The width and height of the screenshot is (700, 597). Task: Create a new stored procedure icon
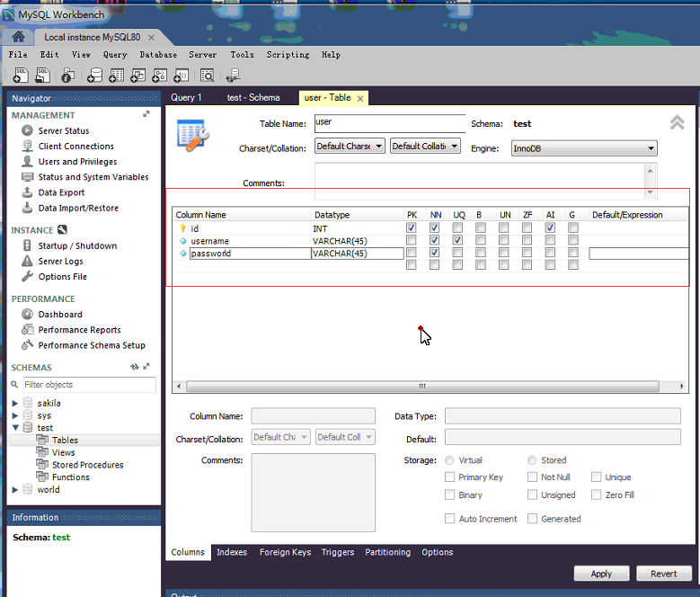pos(159,75)
